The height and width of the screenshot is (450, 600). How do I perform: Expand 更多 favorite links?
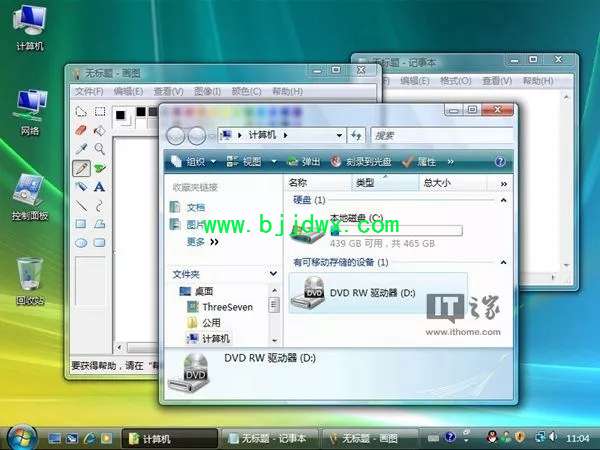[x=203, y=242]
